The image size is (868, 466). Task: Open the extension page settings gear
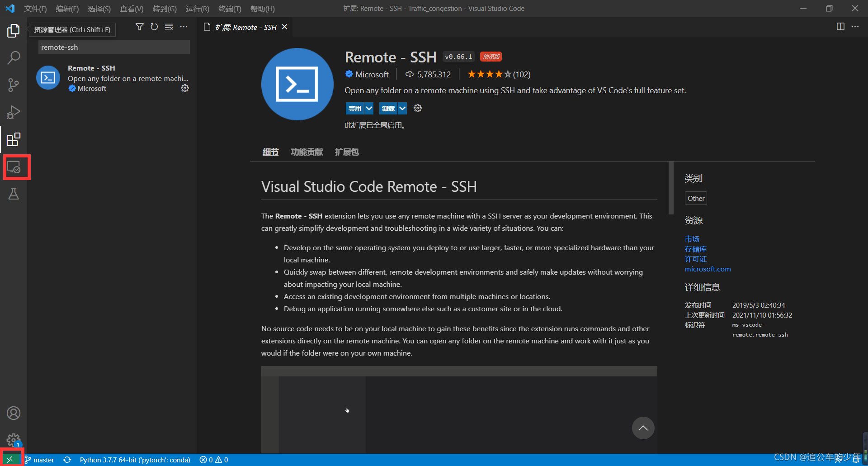(418, 108)
